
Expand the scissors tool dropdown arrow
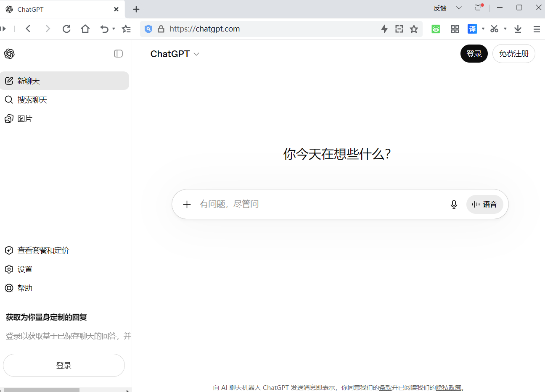(x=505, y=29)
